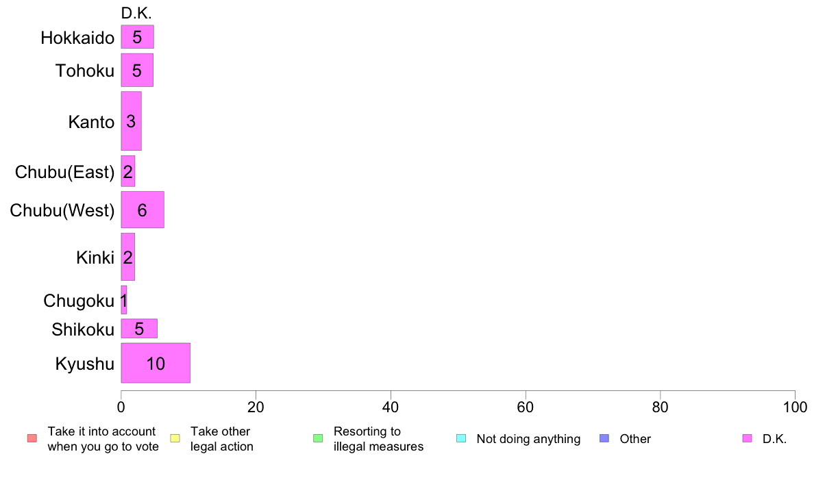The height and width of the screenshot is (504, 814).
Task: Click the 'Take other legal action' legend label
Action: click(222, 439)
